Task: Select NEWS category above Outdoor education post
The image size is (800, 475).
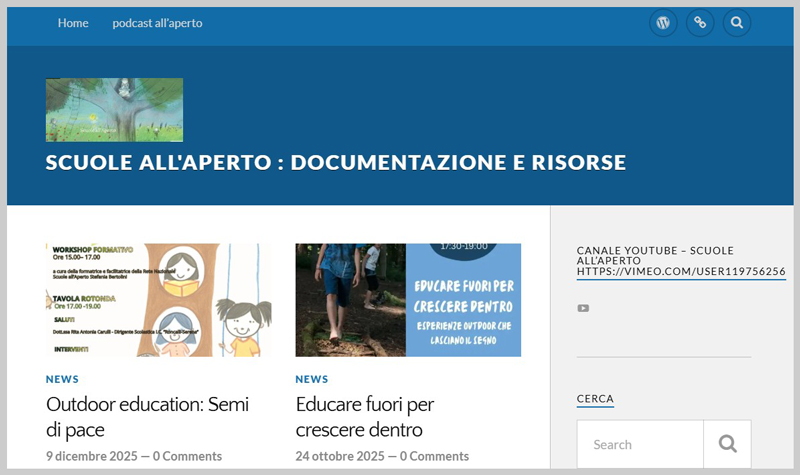Action: (62, 380)
